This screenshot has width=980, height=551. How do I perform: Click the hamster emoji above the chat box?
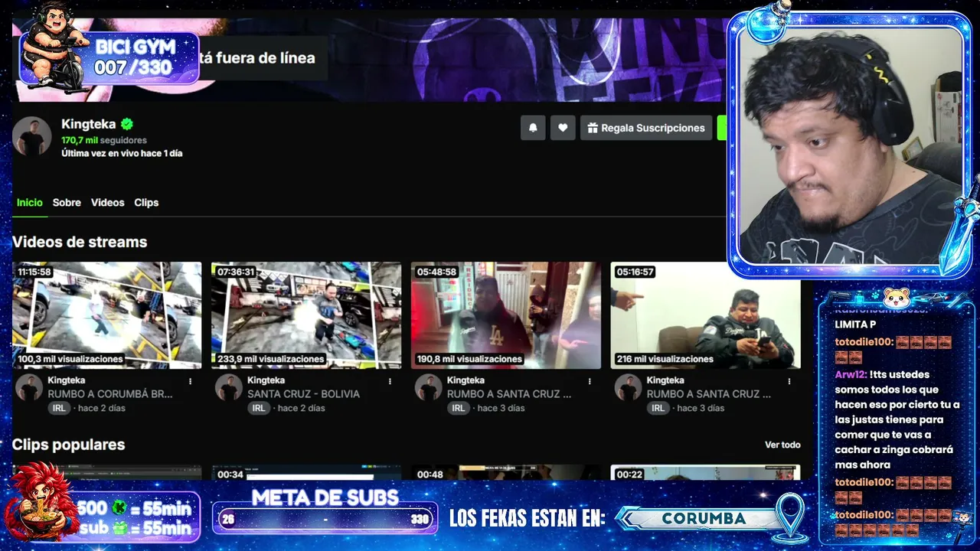[x=896, y=297]
